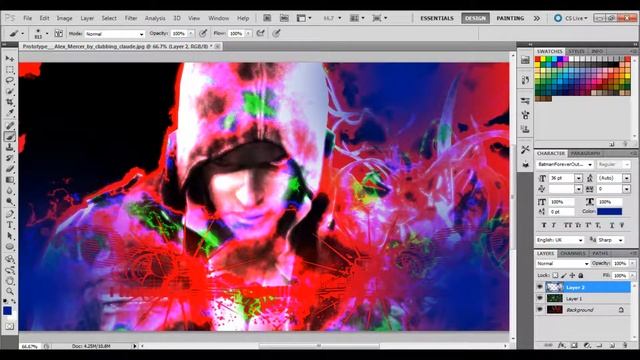Open the Filter menu
The image size is (640, 360).
pyautogui.click(x=131, y=18)
